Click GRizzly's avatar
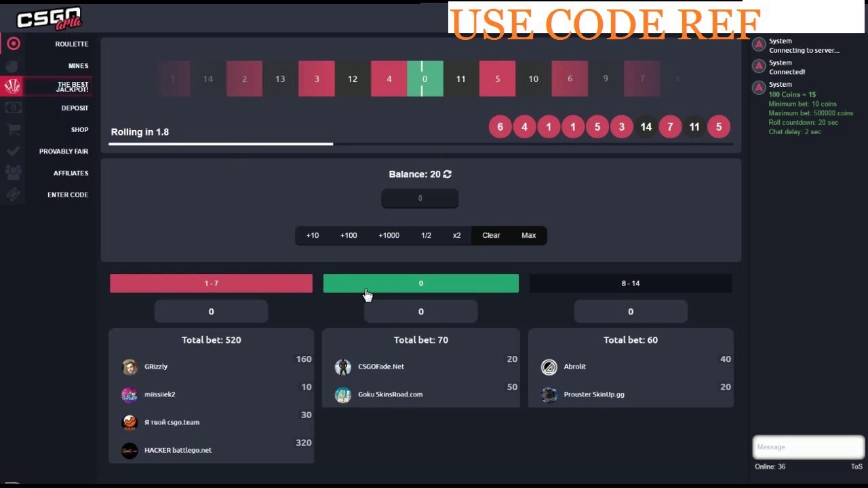The image size is (868, 488). [130, 367]
